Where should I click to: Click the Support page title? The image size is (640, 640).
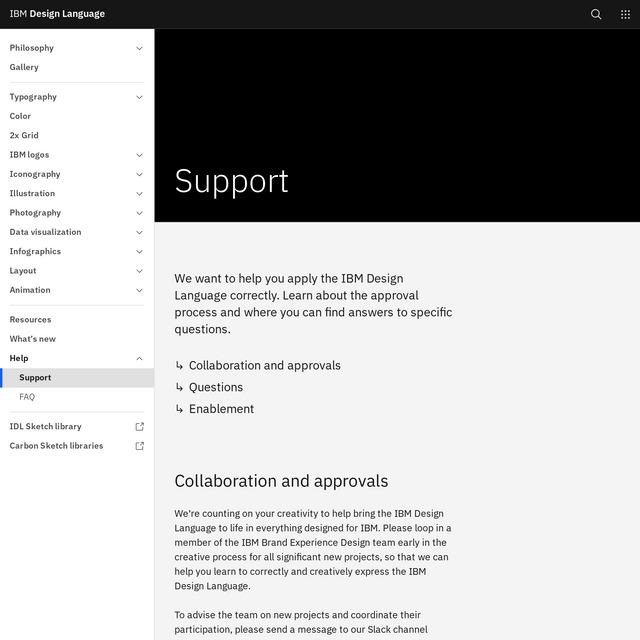231,182
